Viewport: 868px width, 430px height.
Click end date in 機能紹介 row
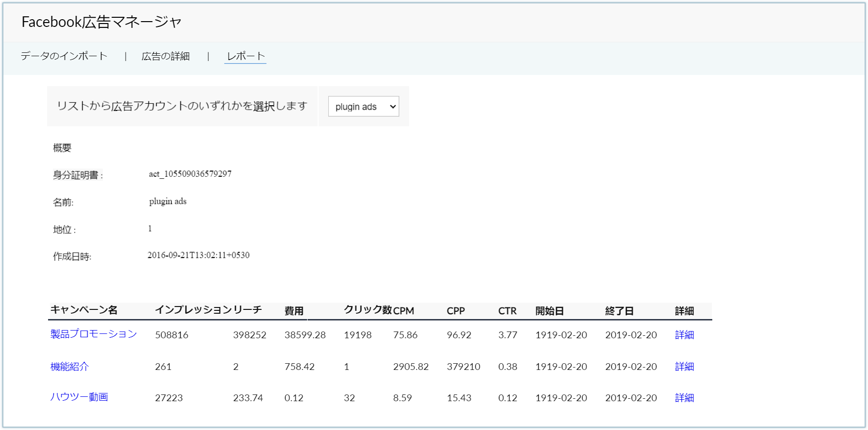631,367
